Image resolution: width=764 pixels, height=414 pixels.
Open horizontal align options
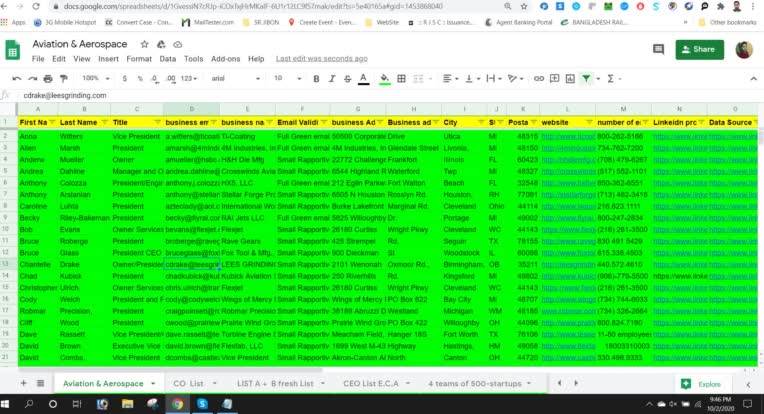click(x=449, y=78)
